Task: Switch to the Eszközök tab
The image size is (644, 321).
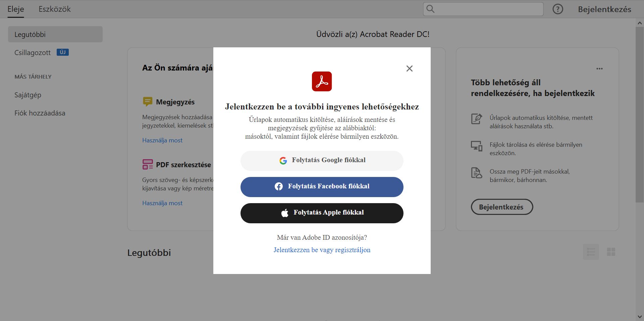Action: [55, 9]
